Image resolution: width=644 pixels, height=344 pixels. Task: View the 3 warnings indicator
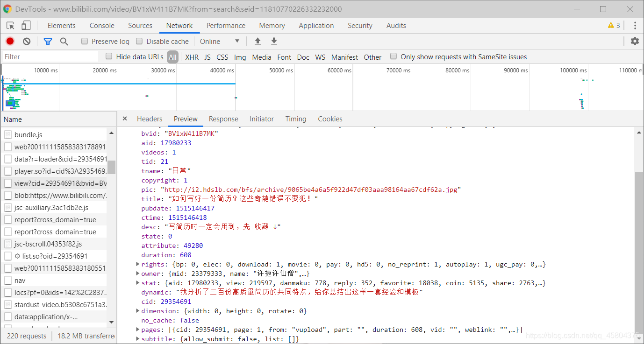[x=614, y=26]
